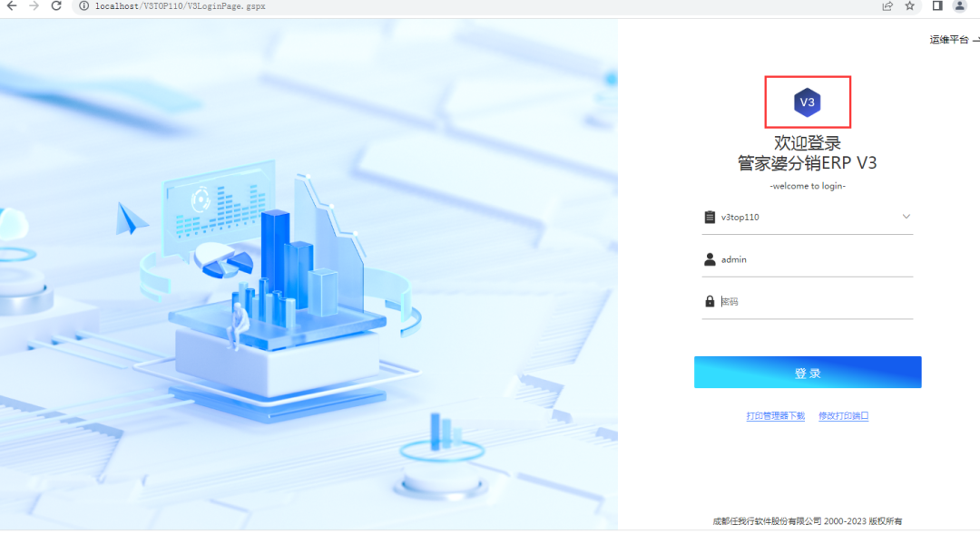
Task: Click the -welcome to login- subtitle
Action: [808, 186]
